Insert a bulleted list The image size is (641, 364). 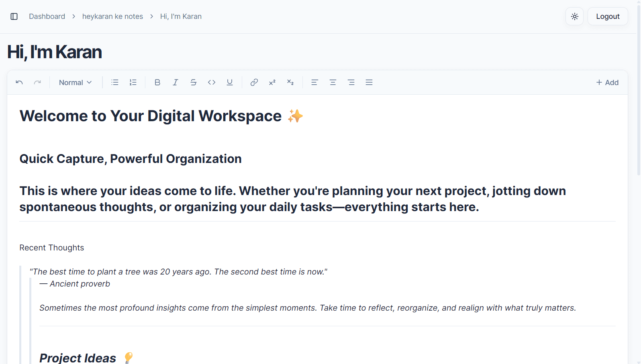(115, 82)
